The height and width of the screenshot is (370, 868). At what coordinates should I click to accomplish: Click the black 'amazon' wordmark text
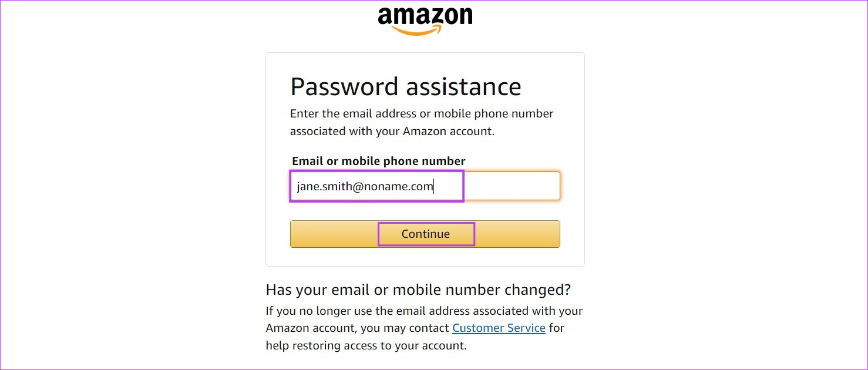tap(425, 16)
